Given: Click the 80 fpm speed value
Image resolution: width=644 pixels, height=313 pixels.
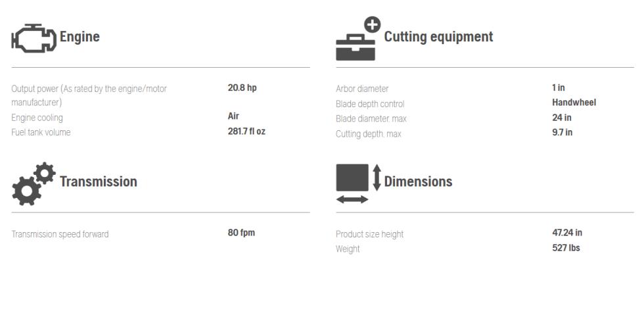Looking at the screenshot, I should tap(242, 233).
